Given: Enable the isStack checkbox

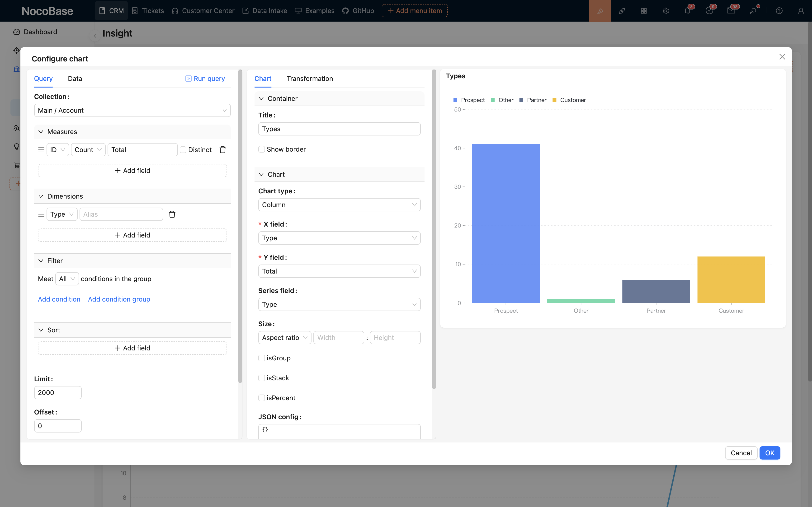Looking at the screenshot, I should coord(262,378).
